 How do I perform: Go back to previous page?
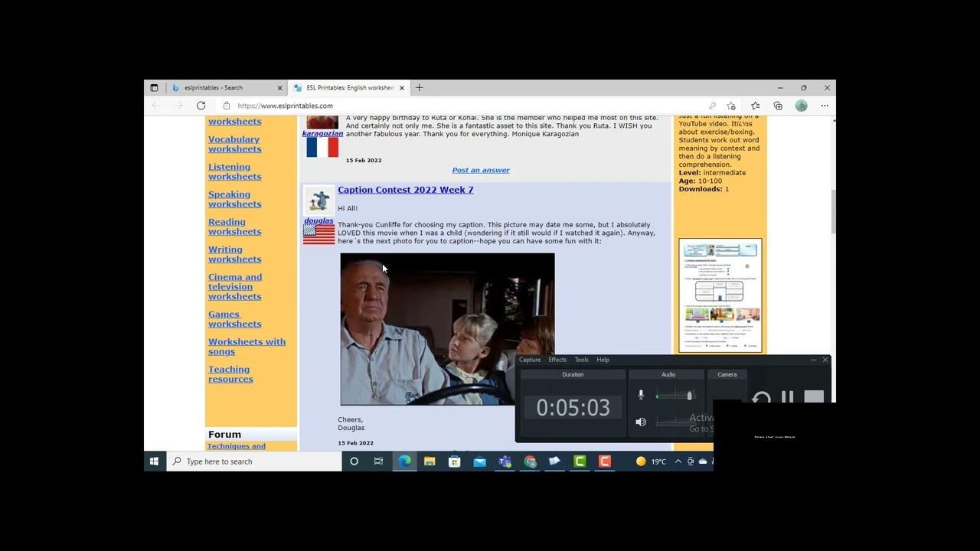(156, 106)
